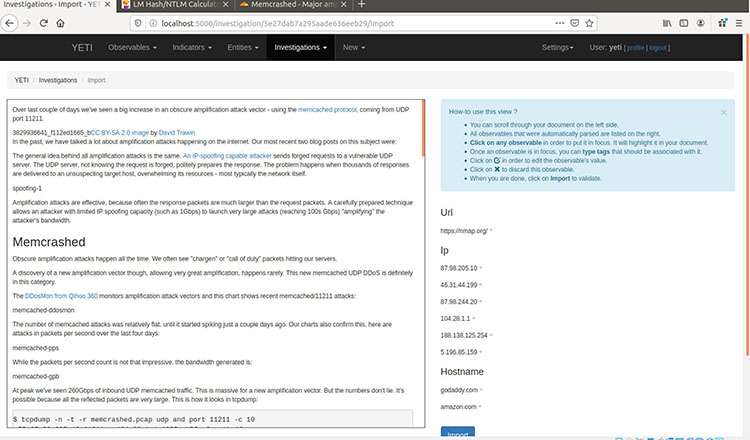
Task: Bookmark this page with star
Action: pos(589,23)
